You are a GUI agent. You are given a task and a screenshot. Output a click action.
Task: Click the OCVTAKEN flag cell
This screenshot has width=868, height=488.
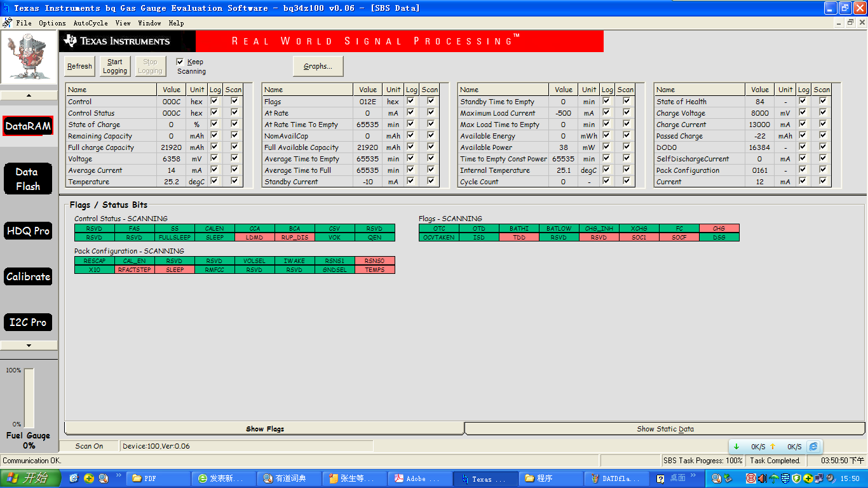point(439,237)
